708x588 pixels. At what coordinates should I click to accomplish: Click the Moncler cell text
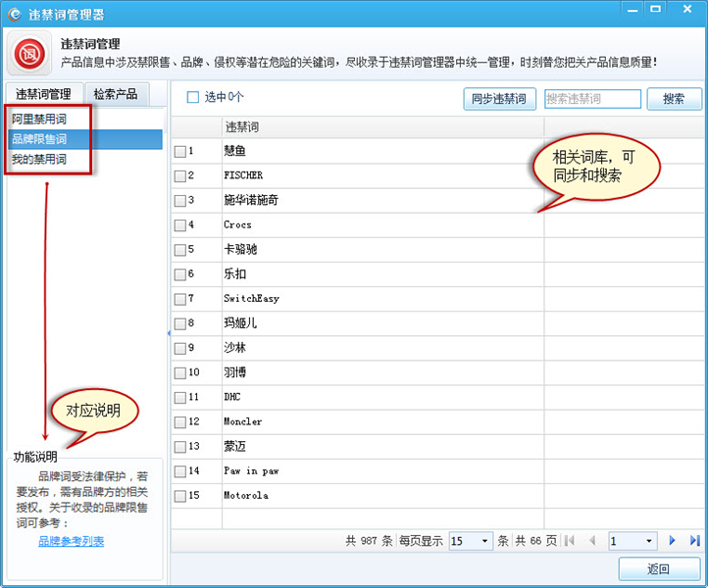[243, 421]
